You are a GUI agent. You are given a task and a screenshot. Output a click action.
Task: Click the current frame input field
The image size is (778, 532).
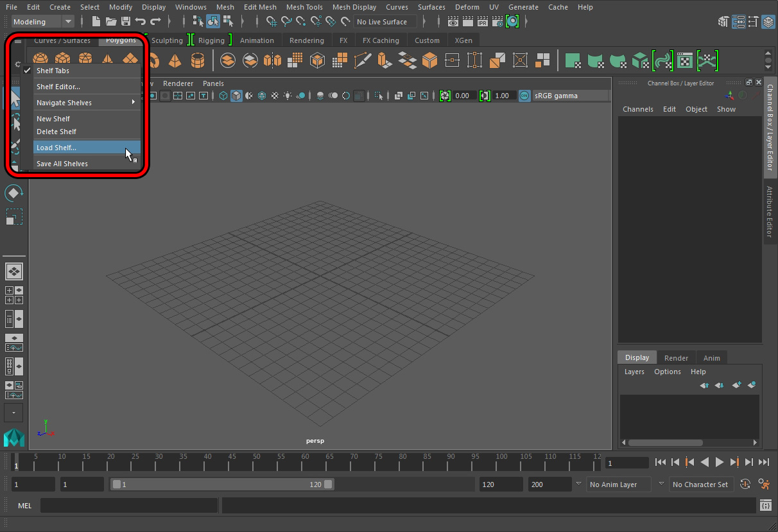click(x=627, y=463)
